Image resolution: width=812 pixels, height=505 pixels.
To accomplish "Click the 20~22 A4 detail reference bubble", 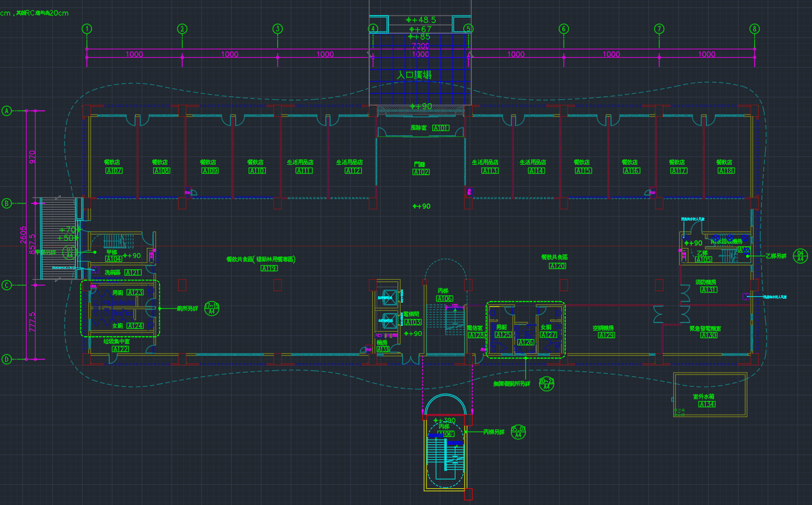I will [546, 384].
